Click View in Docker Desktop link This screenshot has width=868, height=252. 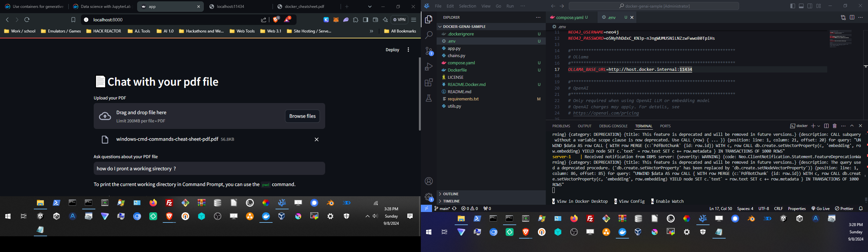click(x=580, y=201)
